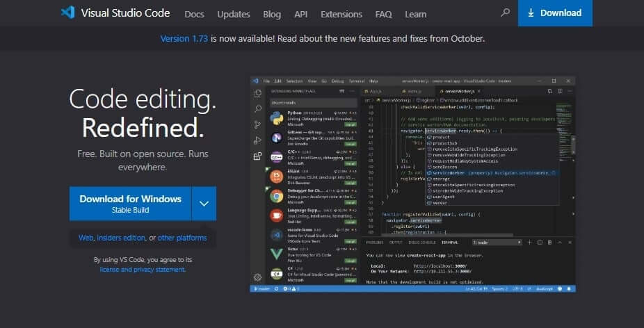644x328 pixels.
Task: Click Install button for Python extension
Action: (351, 124)
